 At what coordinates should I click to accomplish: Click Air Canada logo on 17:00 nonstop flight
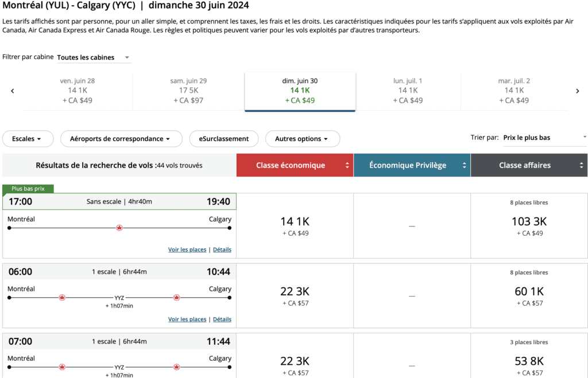point(119,228)
